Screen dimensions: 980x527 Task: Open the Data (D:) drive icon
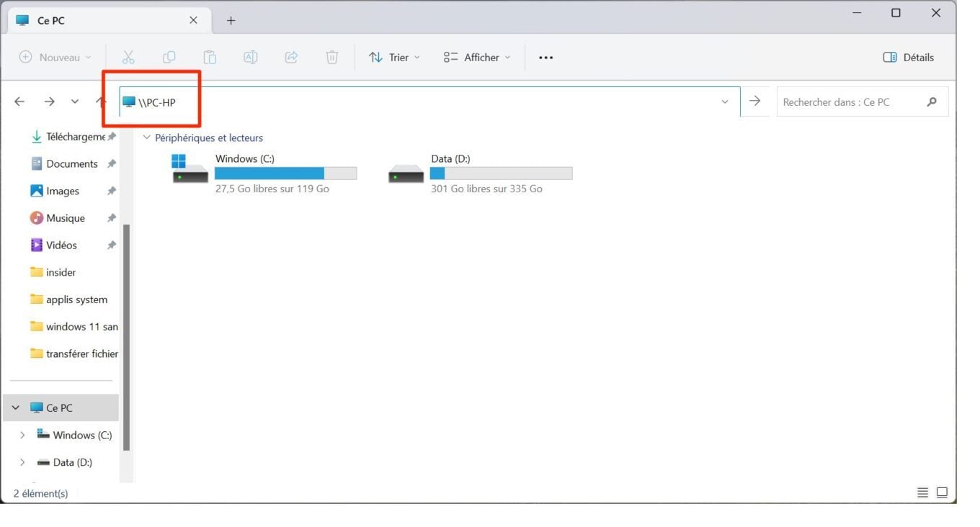click(406, 174)
